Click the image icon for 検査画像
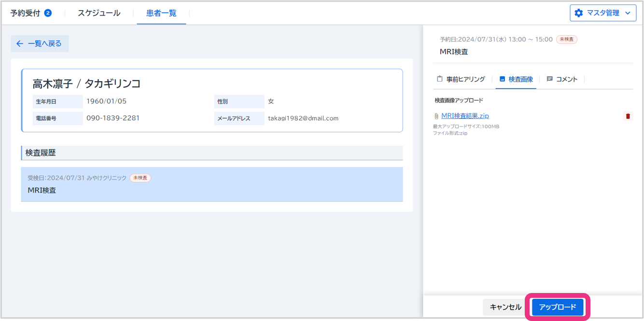The width and height of the screenshot is (644, 321). tap(502, 79)
